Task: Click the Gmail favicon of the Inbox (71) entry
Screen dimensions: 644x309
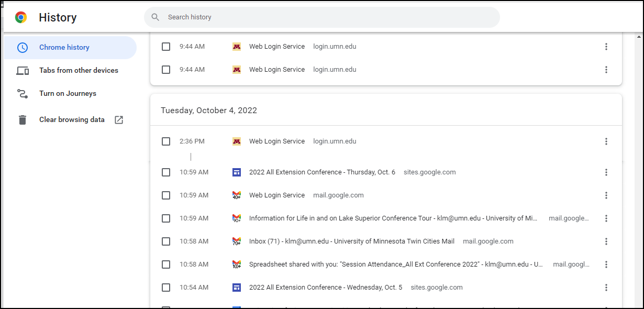Action: 237,241
